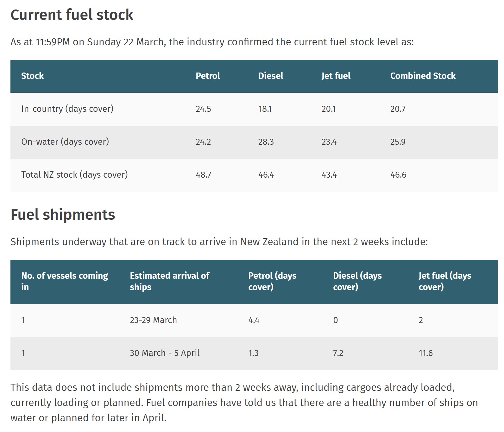Screen dimensions: 504x432
Task: Select the total combined stock value 46.6
Action: pos(398,175)
